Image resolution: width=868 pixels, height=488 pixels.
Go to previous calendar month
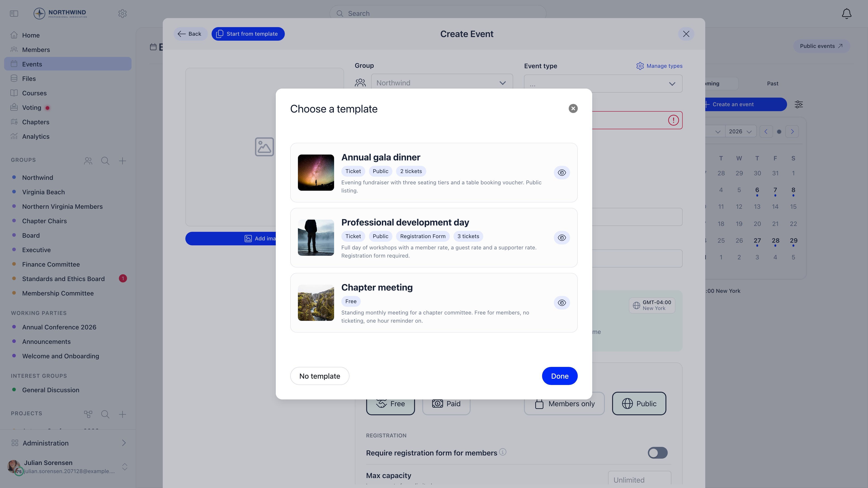(x=766, y=131)
